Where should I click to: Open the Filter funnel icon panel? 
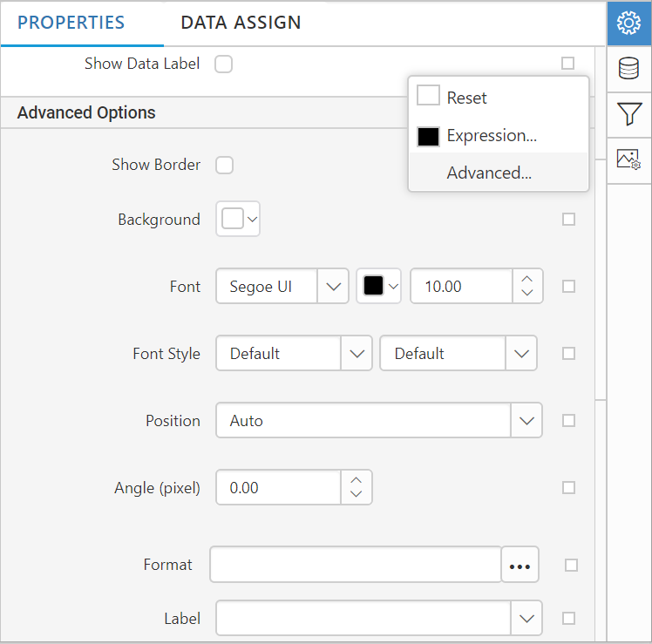(x=628, y=113)
